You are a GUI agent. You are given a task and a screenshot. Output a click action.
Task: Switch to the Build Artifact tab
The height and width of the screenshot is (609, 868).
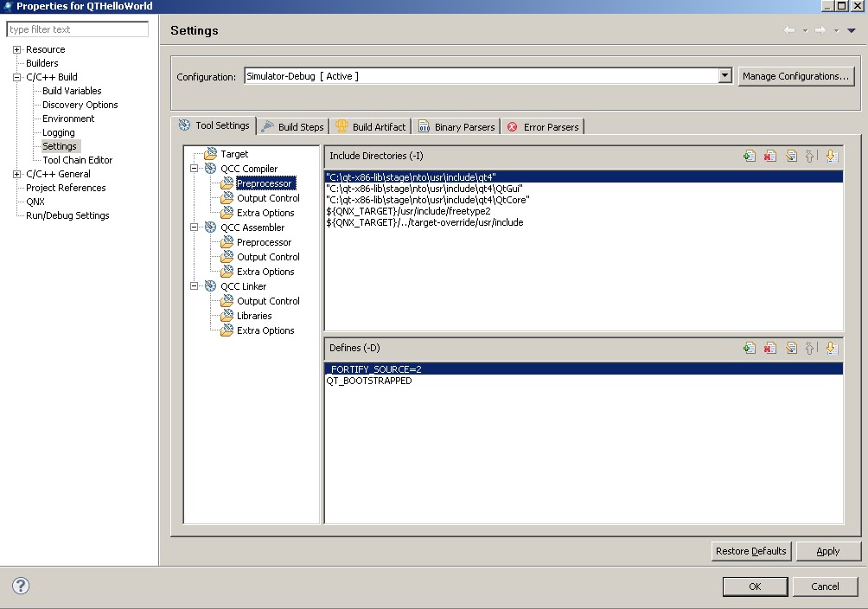tap(371, 127)
